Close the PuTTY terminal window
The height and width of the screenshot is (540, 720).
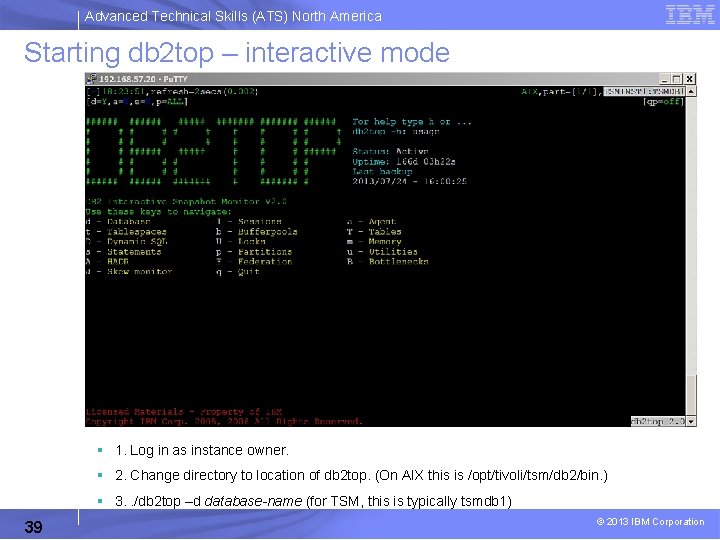(x=689, y=79)
